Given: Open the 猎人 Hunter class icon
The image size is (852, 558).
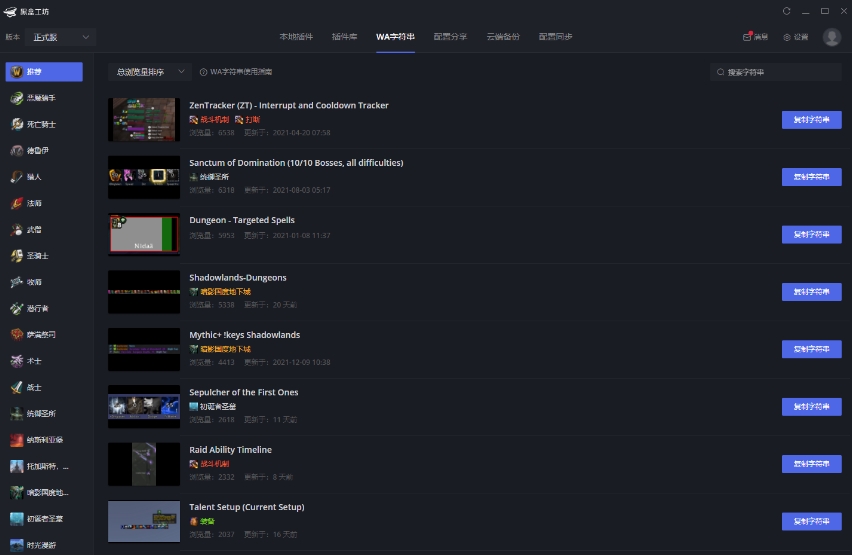Looking at the screenshot, I should 17,177.
